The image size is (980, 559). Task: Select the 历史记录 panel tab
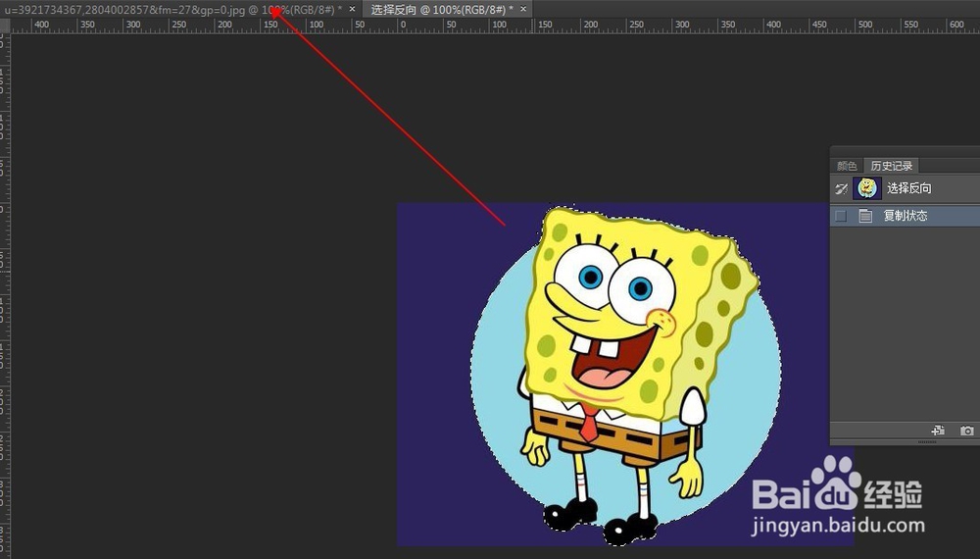click(891, 166)
